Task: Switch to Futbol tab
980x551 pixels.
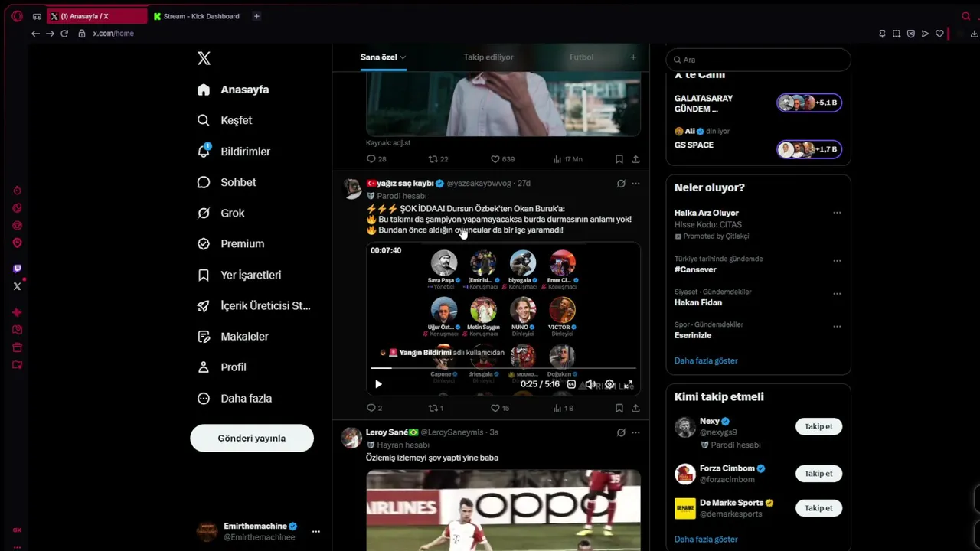Action: click(581, 57)
